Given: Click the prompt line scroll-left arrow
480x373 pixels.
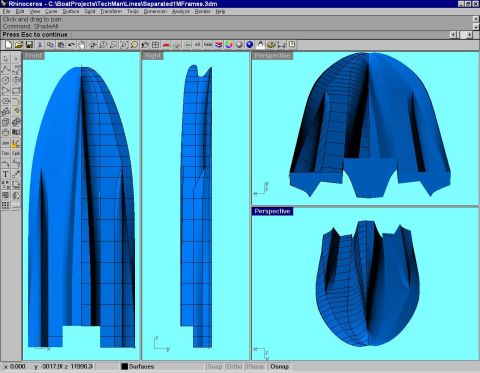Looking at the screenshot, I should (x=453, y=35).
